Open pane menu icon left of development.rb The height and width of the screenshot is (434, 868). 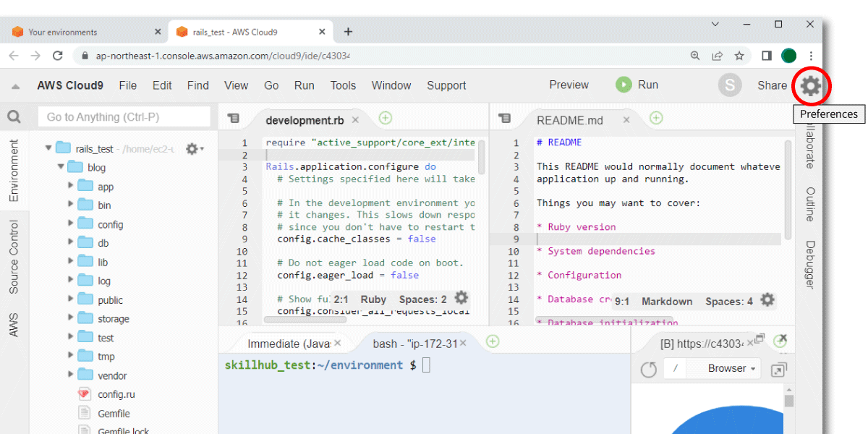233,119
